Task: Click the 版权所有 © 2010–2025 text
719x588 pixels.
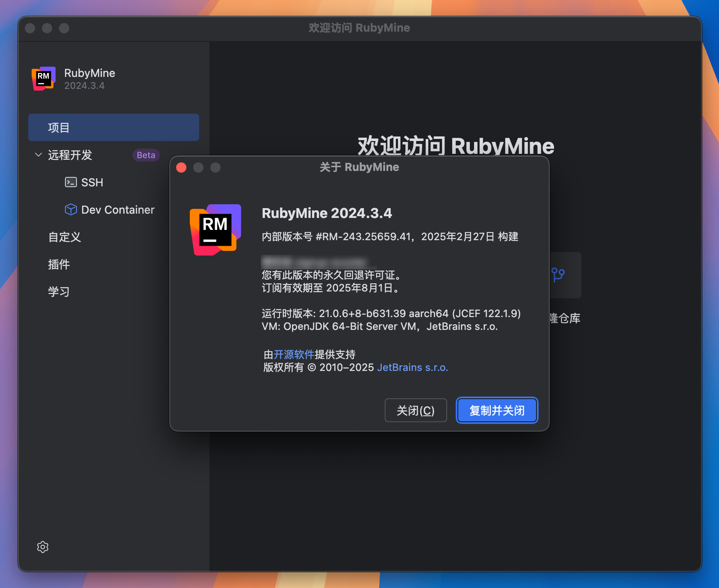Action: [318, 367]
